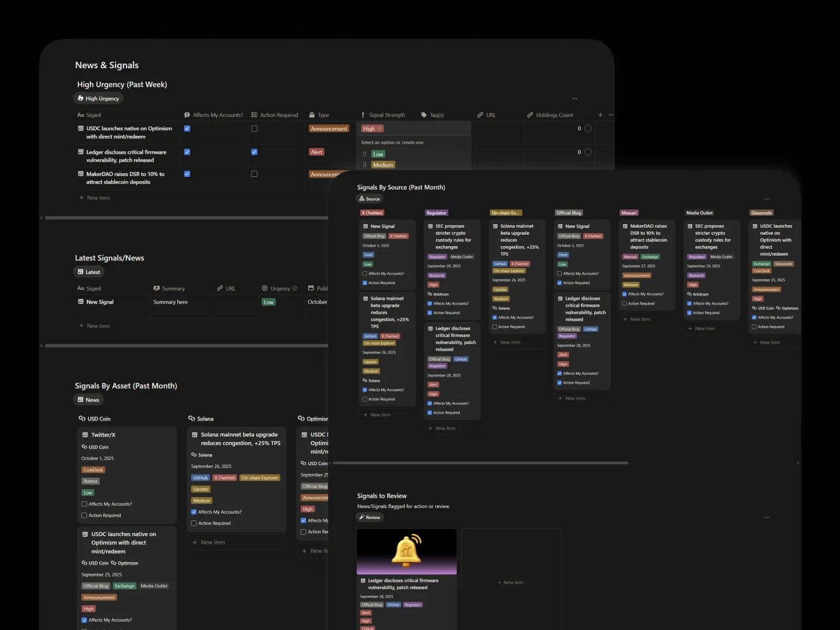Open the bell thumbnail on Ledger review card
This screenshot has width=840, height=630.
pyautogui.click(x=406, y=551)
